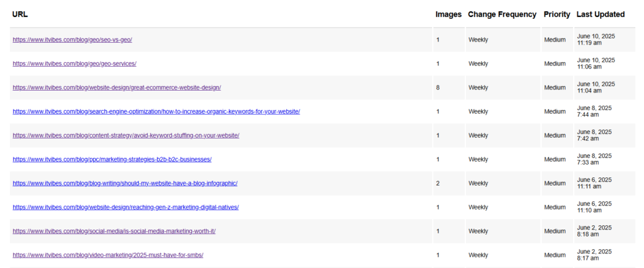Select date June 10, 2025 11:06 am
This screenshot has height=268, width=644.
(596, 64)
